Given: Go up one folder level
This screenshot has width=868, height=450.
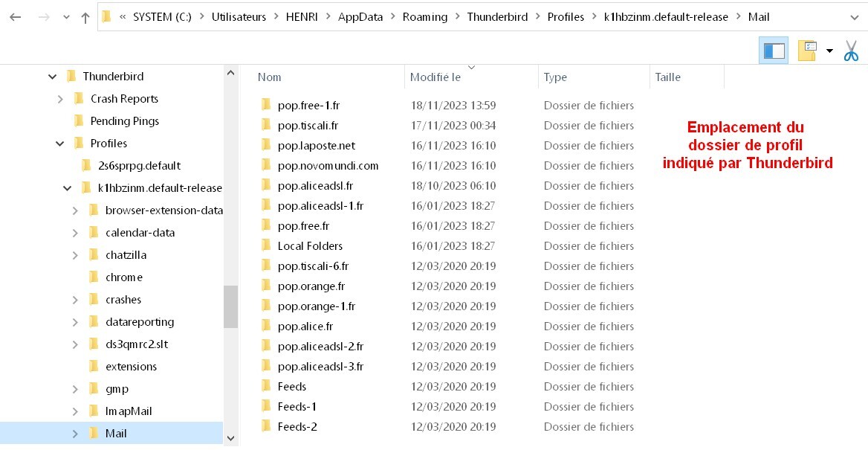Looking at the screenshot, I should coord(85,18).
